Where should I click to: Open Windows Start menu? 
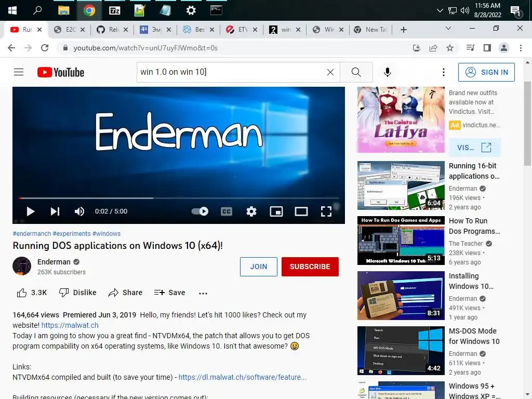pos(12,10)
